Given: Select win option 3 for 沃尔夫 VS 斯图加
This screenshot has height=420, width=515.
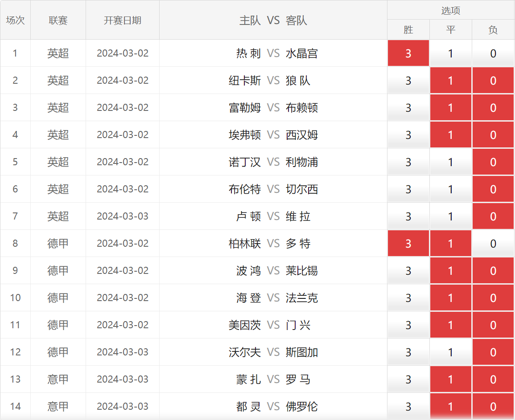Looking at the screenshot, I should click(x=408, y=352).
